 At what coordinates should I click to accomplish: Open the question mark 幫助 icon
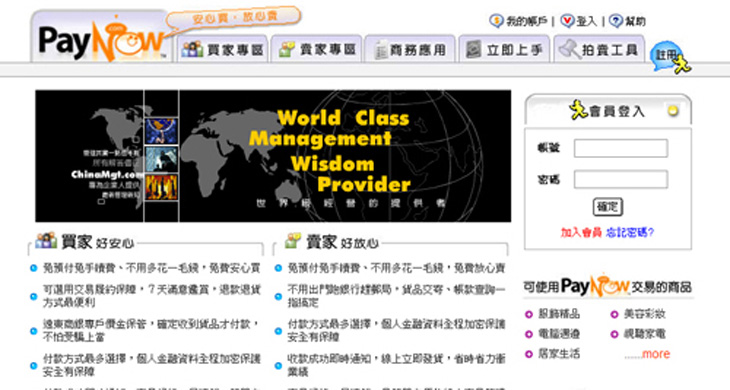[615, 21]
